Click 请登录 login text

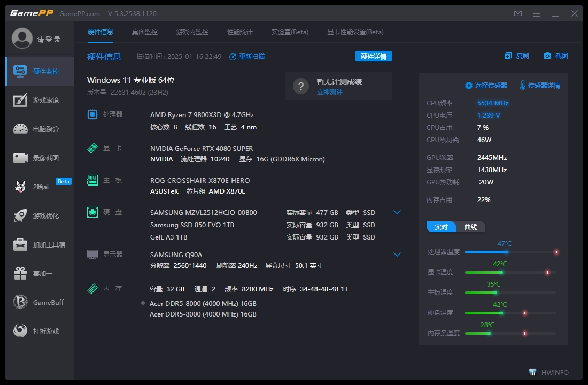49,40
